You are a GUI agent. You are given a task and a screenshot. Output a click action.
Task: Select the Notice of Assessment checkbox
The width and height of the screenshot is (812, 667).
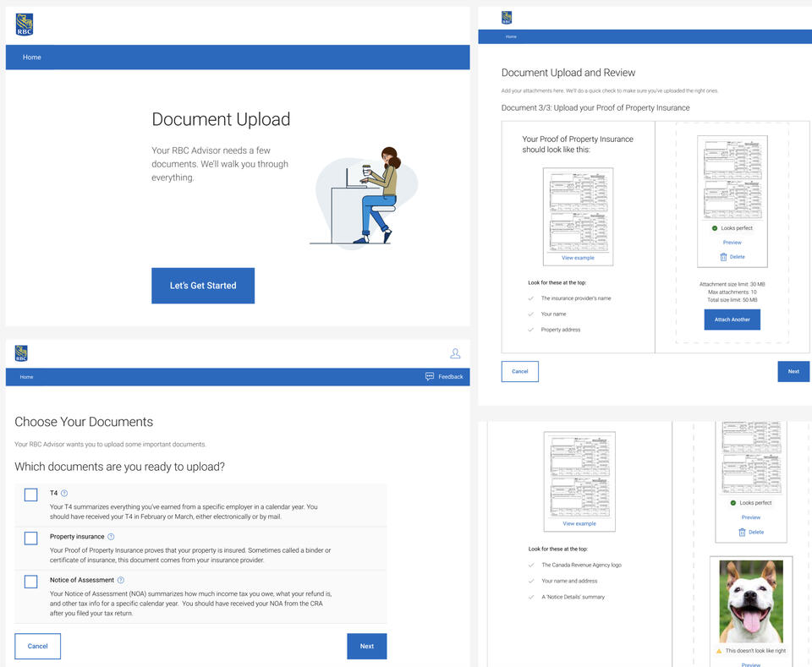[31, 582]
